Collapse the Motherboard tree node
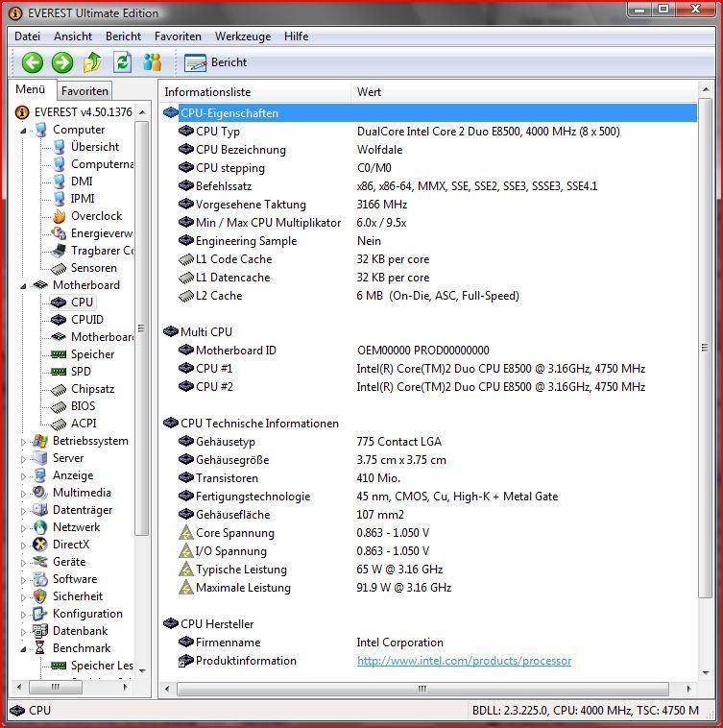723x728 pixels. 23,286
